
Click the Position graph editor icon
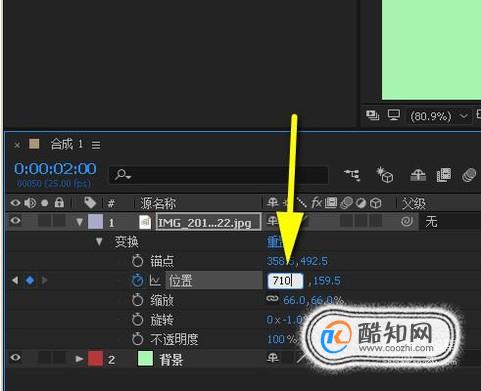tap(155, 281)
